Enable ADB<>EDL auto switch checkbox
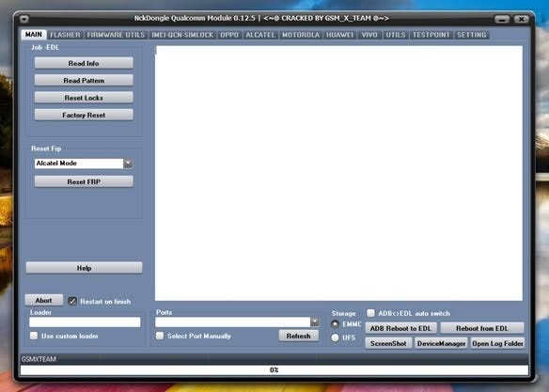Screen dimensions: 549x392 coord(370,313)
